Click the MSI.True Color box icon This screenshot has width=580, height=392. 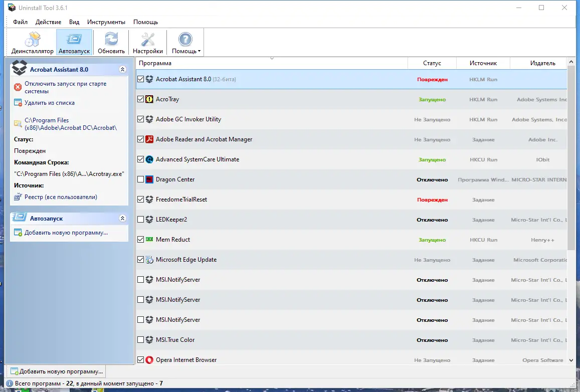pos(149,339)
